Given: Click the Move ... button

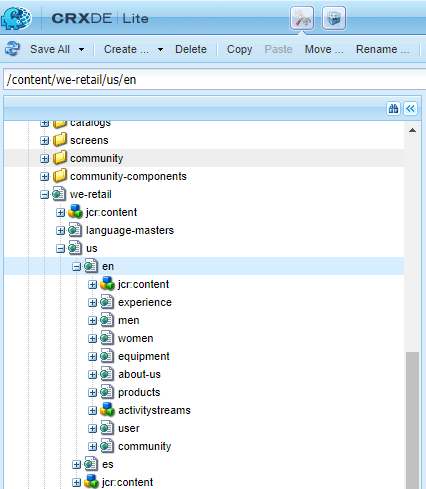Looking at the screenshot, I should (x=324, y=49).
